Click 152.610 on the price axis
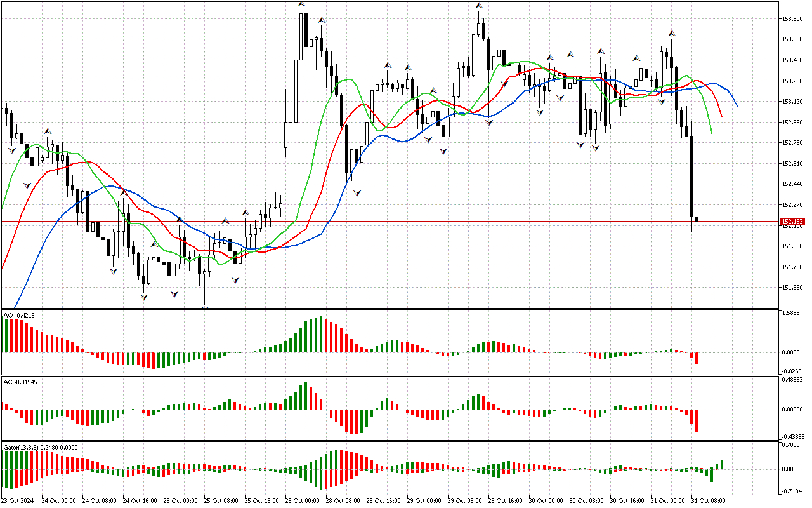The image size is (812, 508). [x=793, y=164]
